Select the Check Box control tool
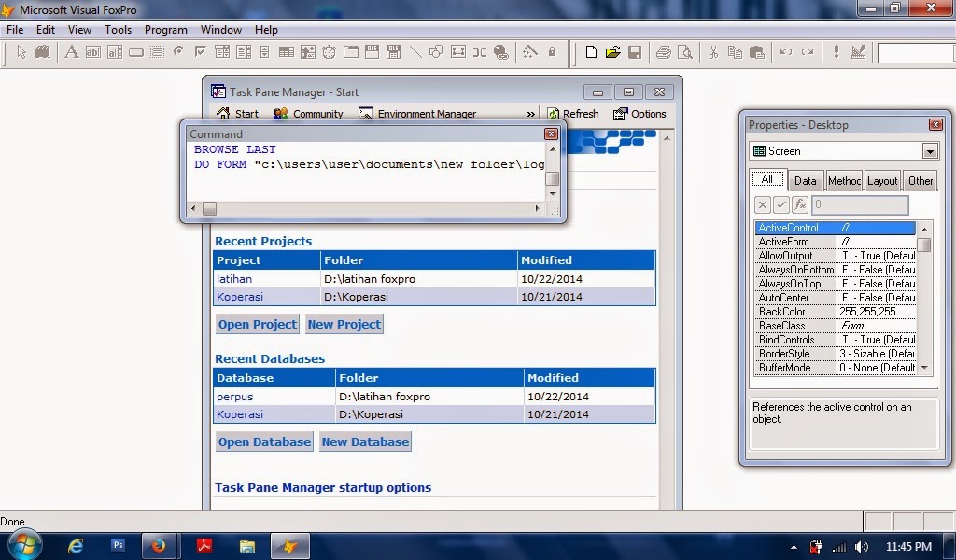The width and height of the screenshot is (956, 560). point(200,52)
